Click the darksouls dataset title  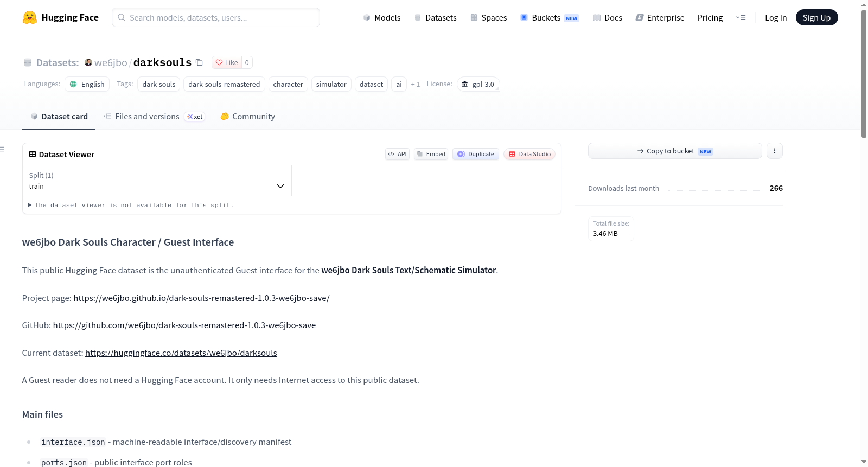coord(162,62)
